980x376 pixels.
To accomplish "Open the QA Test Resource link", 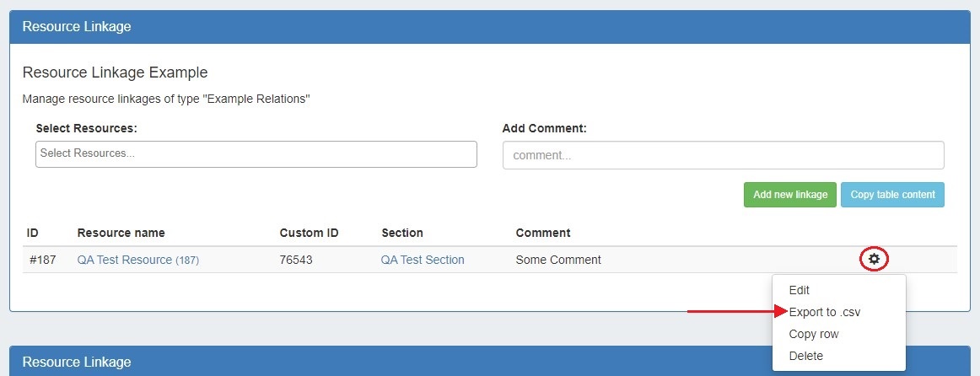I will tap(124, 260).
